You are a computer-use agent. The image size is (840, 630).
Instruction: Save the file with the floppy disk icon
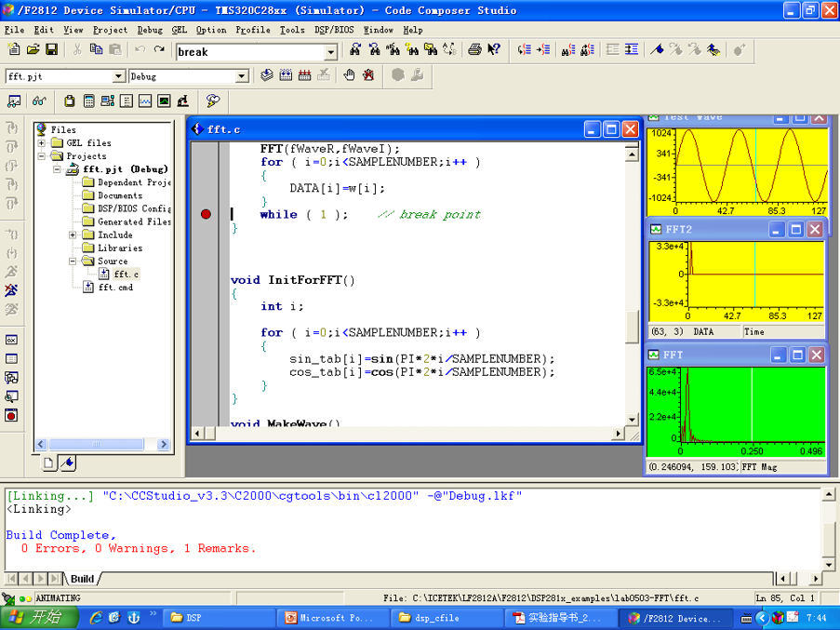[x=51, y=49]
